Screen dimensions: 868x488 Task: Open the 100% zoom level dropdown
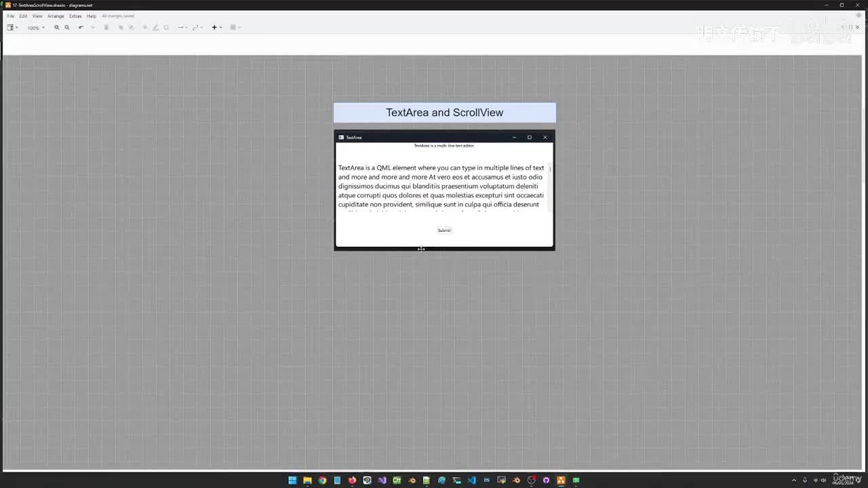35,28
